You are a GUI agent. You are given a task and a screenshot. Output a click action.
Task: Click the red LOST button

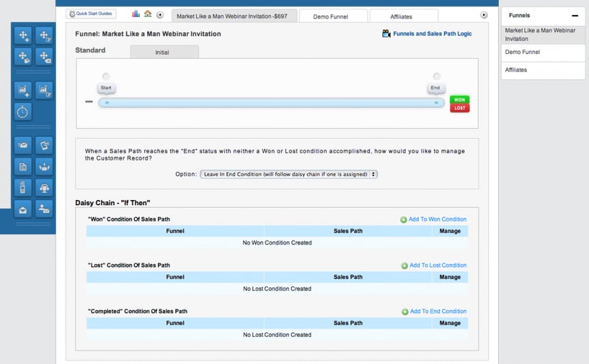[x=460, y=108]
